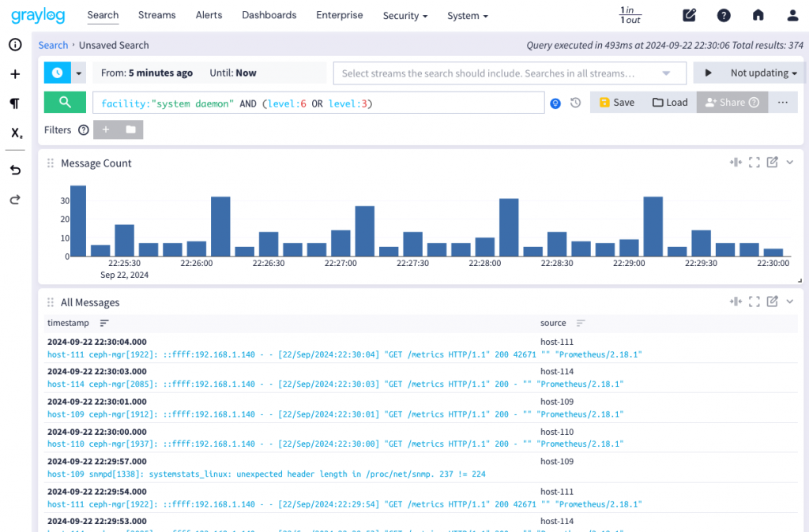Viewport: 809px width, 532px height.
Task: Open the streams selection dropdown
Action: (510, 73)
